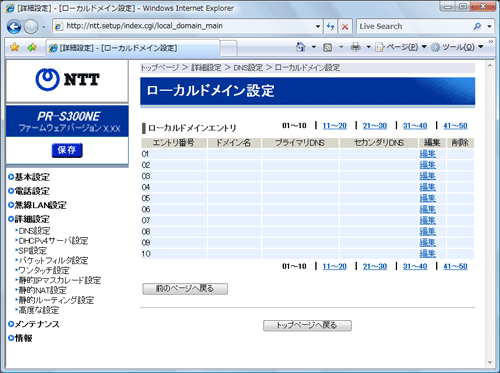This screenshot has width=500, height=373.
Task: Open the Home dropdown arrow
Action: click(x=314, y=47)
